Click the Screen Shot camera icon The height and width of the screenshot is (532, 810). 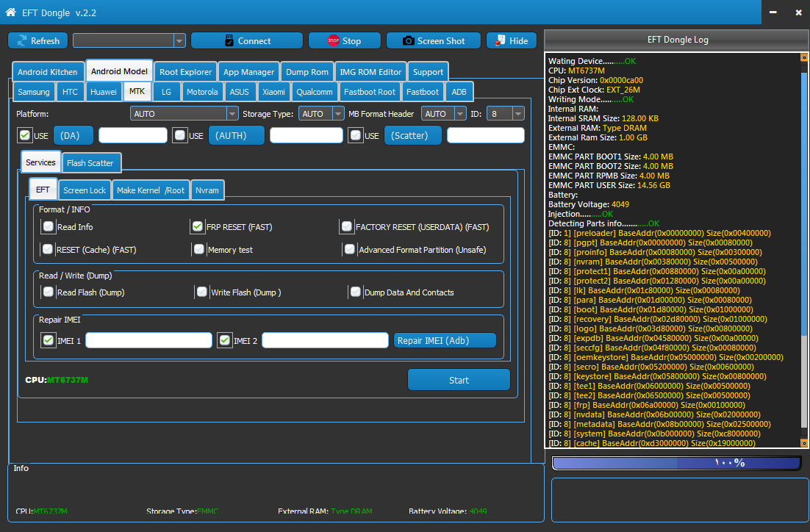(x=408, y=41)
